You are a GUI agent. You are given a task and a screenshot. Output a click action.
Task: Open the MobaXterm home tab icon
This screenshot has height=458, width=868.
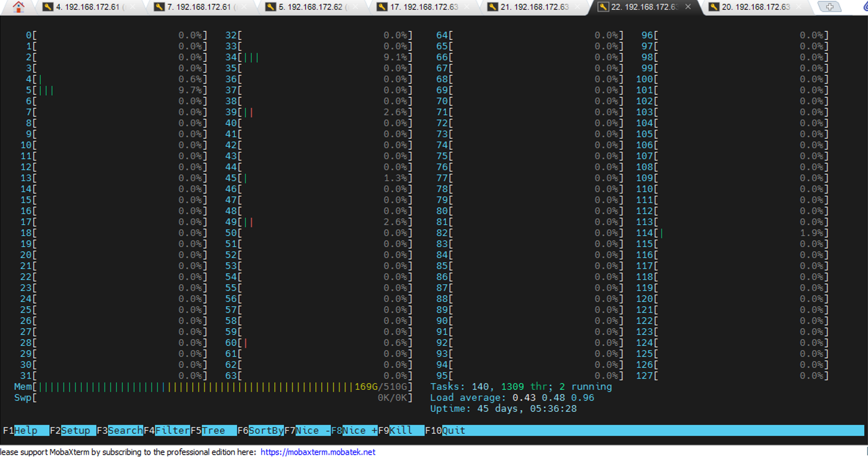pos(19,7)
